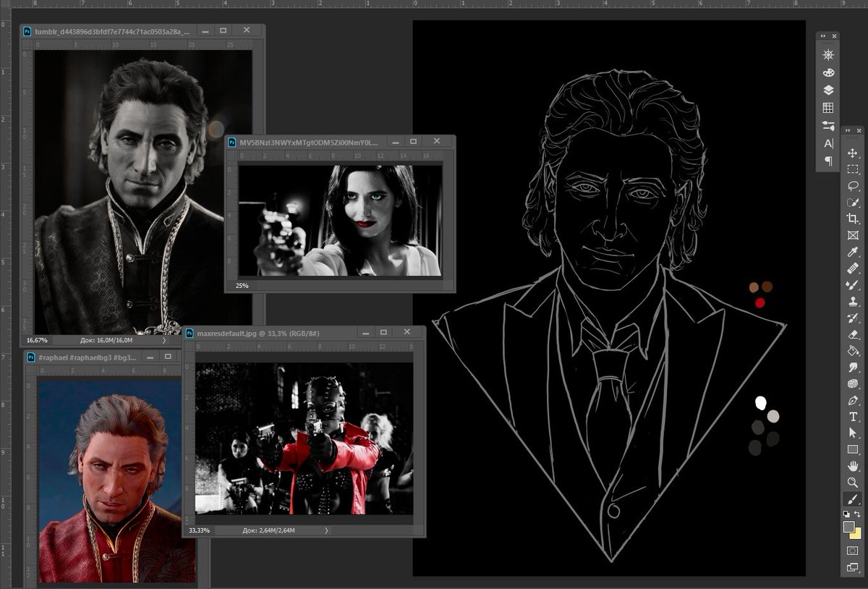Open the Swatches grid panel
The height and width of the screenshot is (589, 868).
(x=829, y=108)
